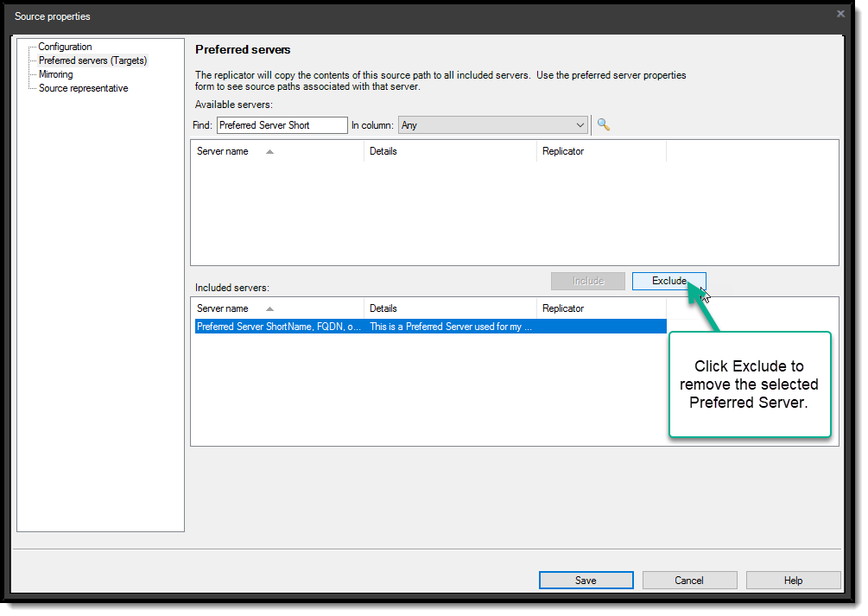Open Help from the dialog
868x616 pixels.
(x=793, y=580)
